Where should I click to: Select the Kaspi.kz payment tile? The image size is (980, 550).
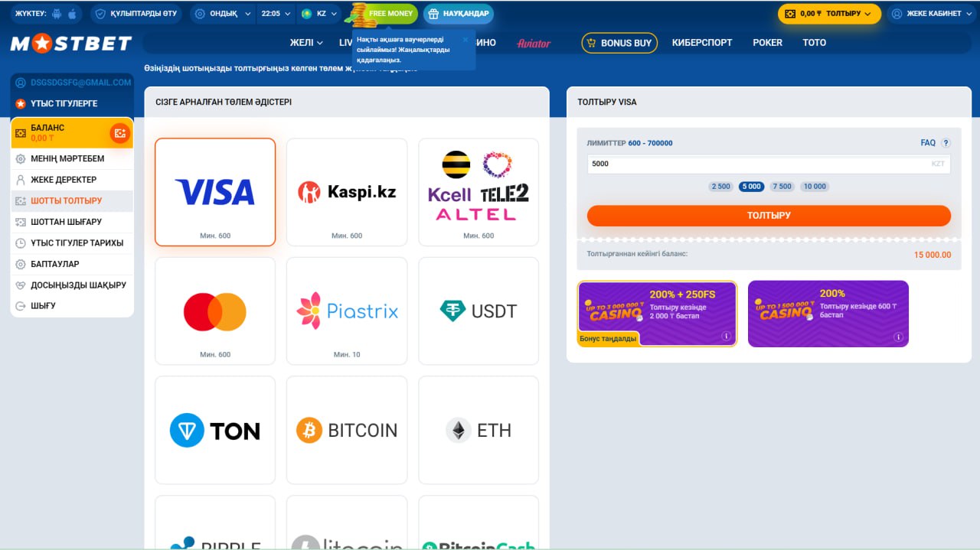click(347, 192)
